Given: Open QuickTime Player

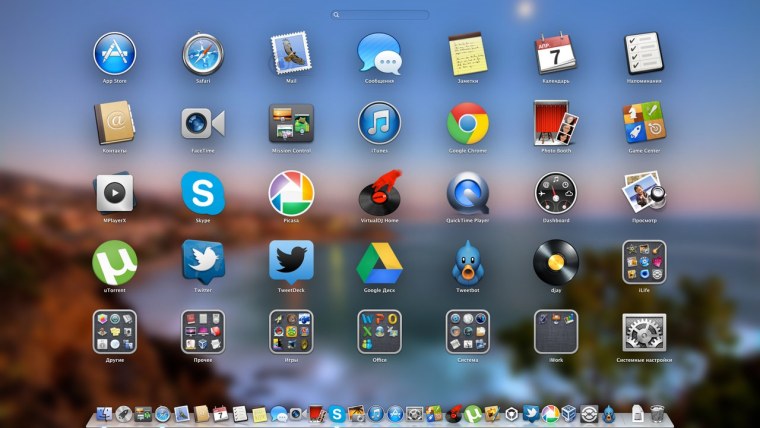Looking at the screenshot, I should coord(467,192).
